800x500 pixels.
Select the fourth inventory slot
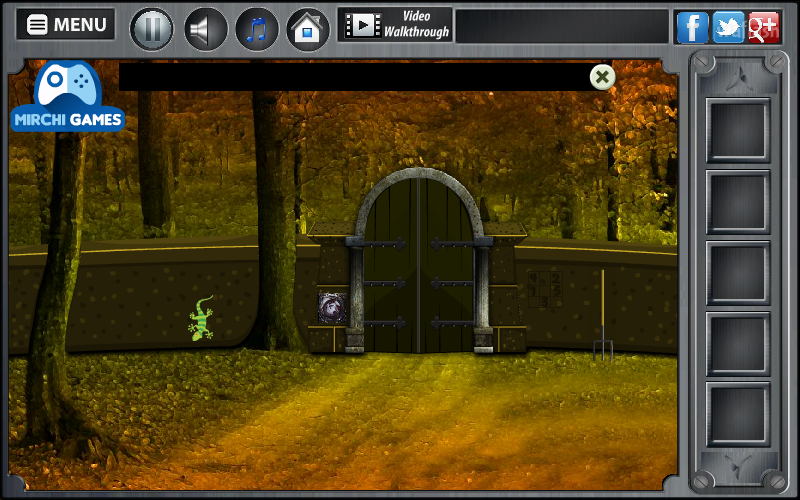coord(738,344)
